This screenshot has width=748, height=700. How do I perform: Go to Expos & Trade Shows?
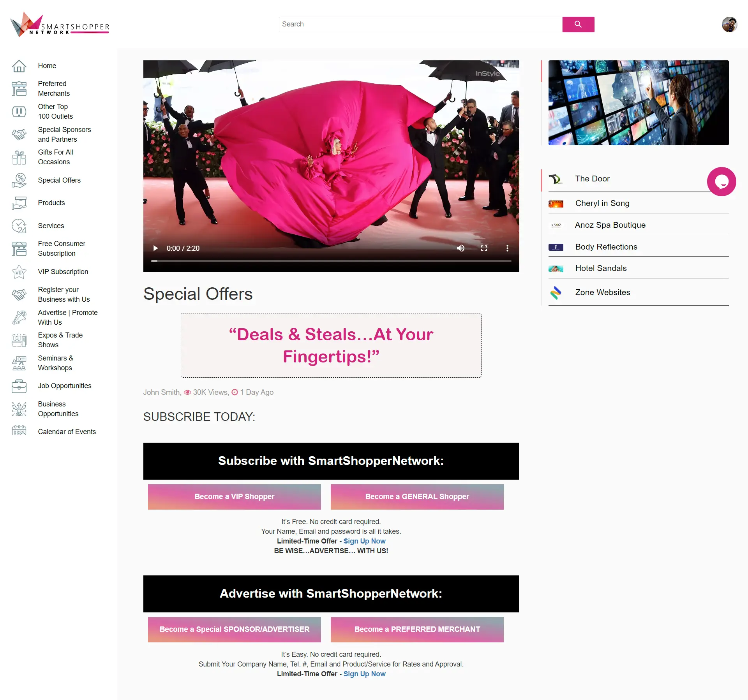click(60, 340)
